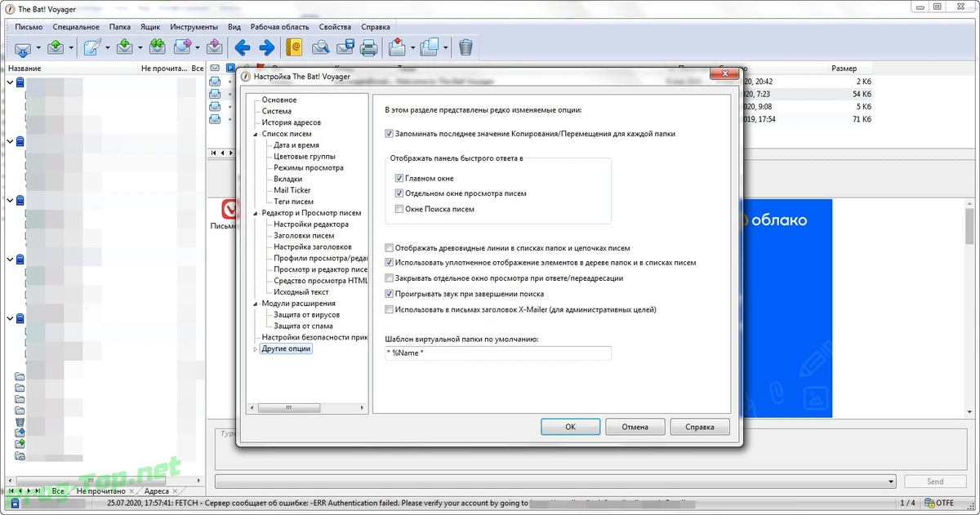
Task: Click the Delete trash can toolbar icon
Action: click(465, 47)
